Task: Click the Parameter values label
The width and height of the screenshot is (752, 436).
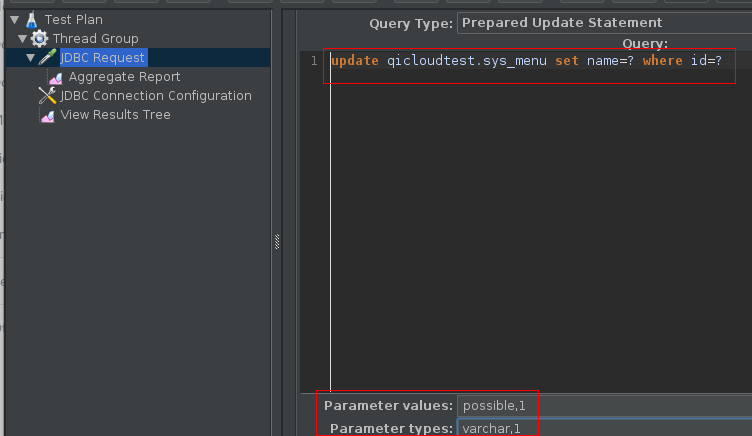Action: click(388, 406)
